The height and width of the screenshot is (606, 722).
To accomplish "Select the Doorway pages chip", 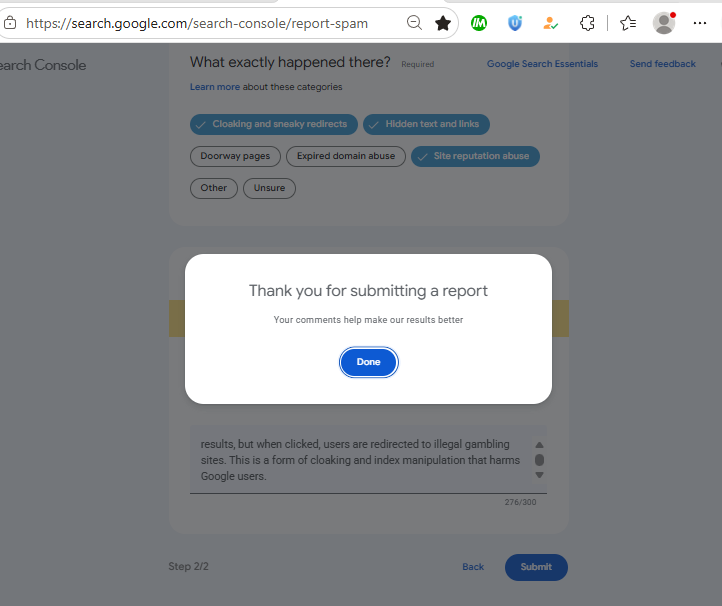I will pos(235,157).
